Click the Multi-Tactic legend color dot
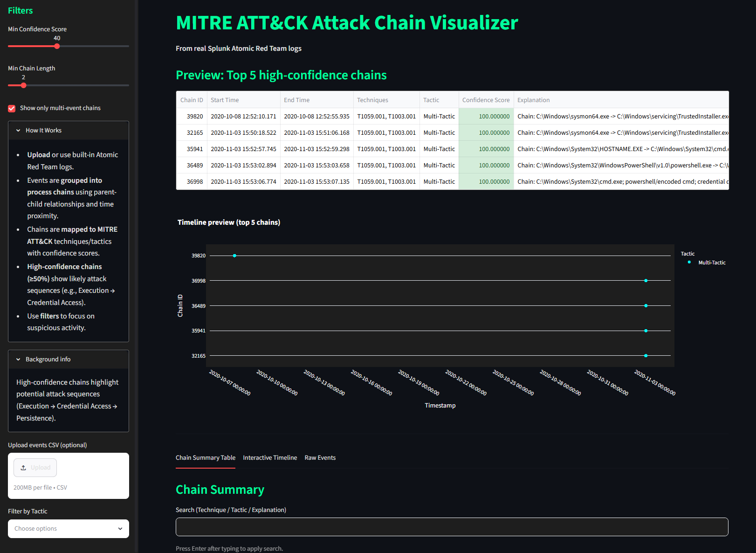The image size is (756, 553). click(x=689, y=262)
